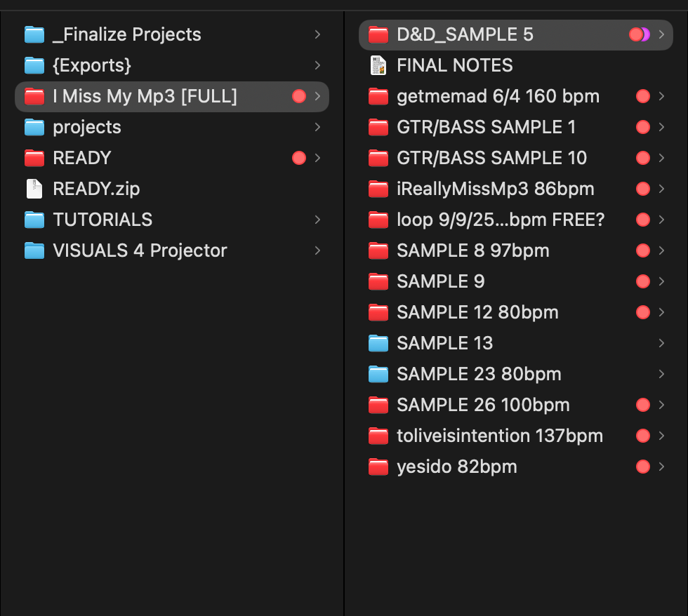The height and width of the screenshot is (616, 688).
Task: Expand VISUALS 4 Projector with its chevron
Action: (317, 250)
